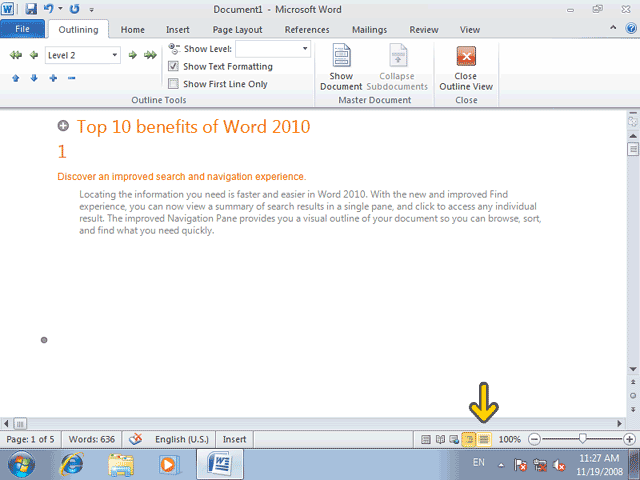
Task: Demote to body text double right arrow
Action: point(150,55)
